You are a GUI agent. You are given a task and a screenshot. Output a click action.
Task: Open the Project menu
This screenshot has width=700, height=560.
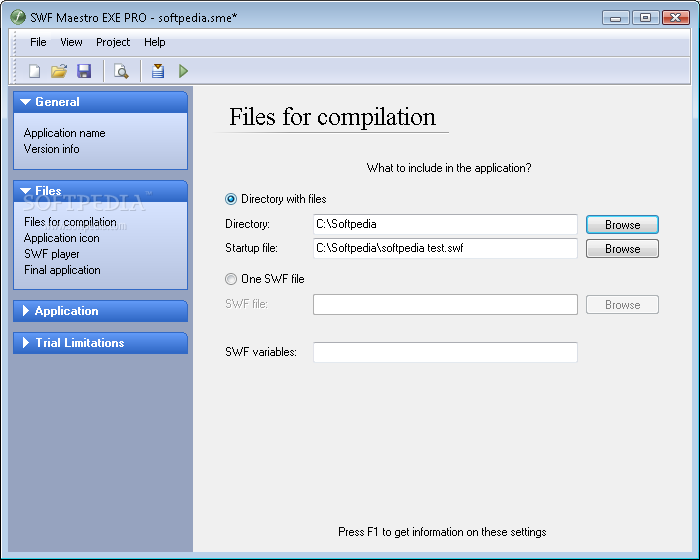[x=113, y=42]
